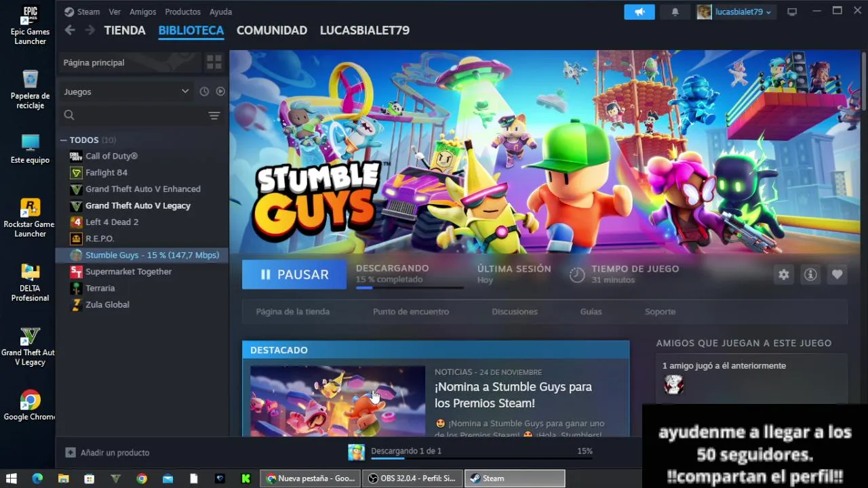Click Añadir un producto
This screenshot has height=488, width=868.
pos(115,453)
